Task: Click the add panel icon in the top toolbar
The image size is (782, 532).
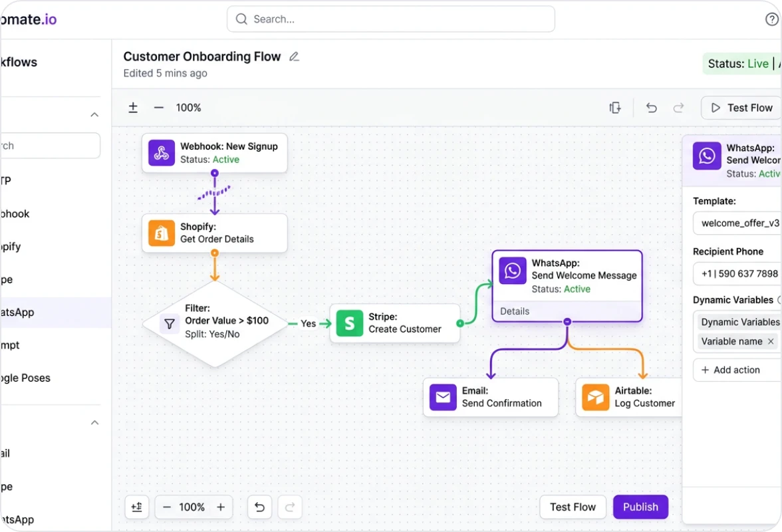Action: [x=615, y=108]
